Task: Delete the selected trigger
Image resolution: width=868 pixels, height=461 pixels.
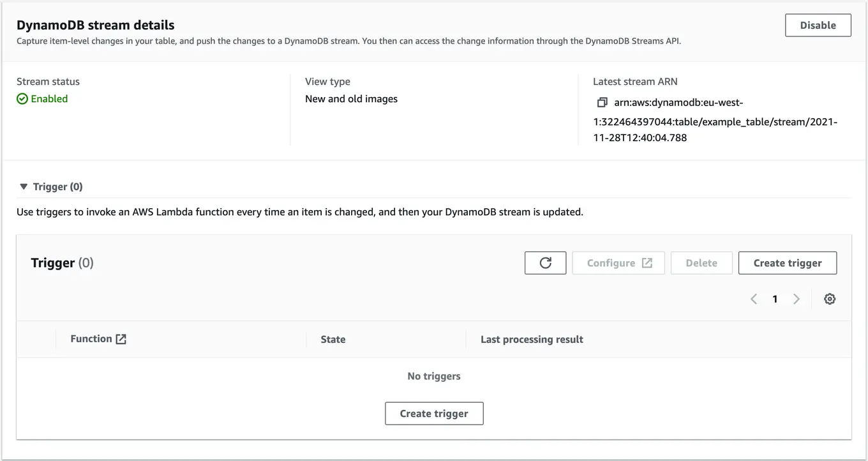Action: tap(701, 262)
